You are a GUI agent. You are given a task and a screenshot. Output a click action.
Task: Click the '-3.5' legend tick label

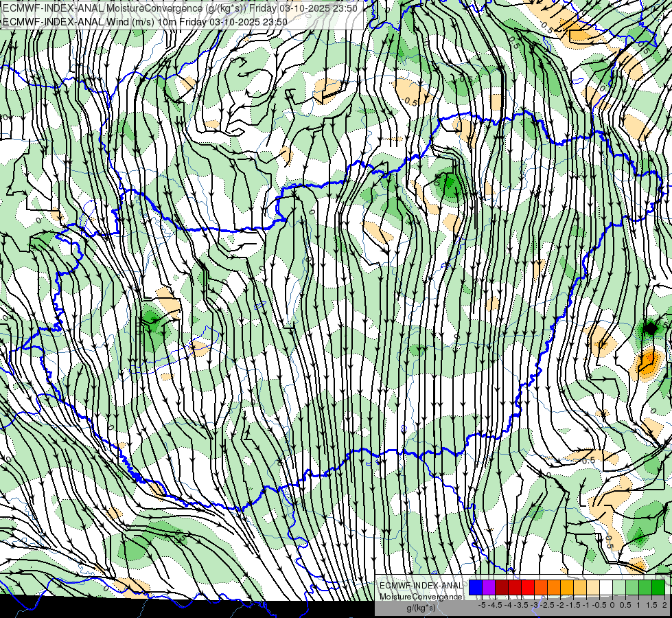521,605
